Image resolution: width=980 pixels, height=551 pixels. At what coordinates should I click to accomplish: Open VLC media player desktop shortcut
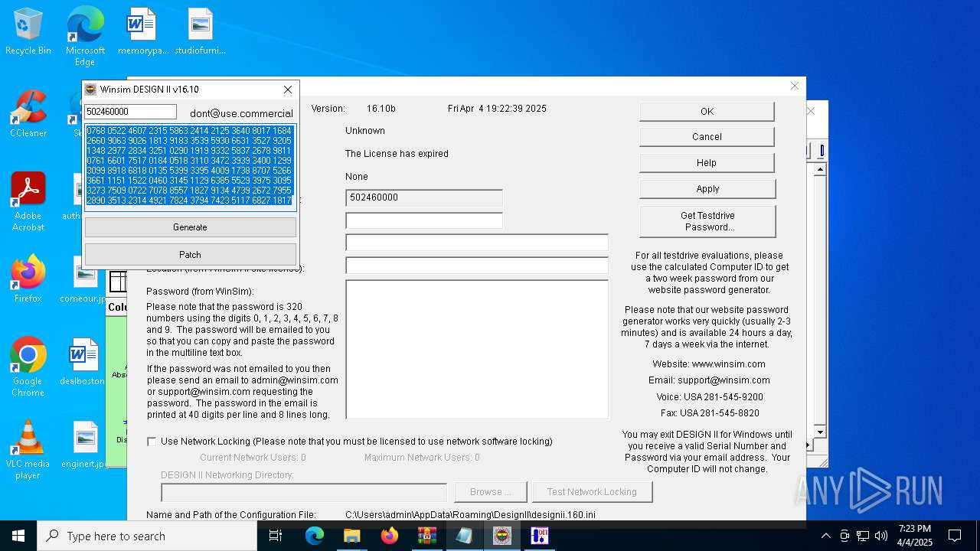click(x=28, y=450)
